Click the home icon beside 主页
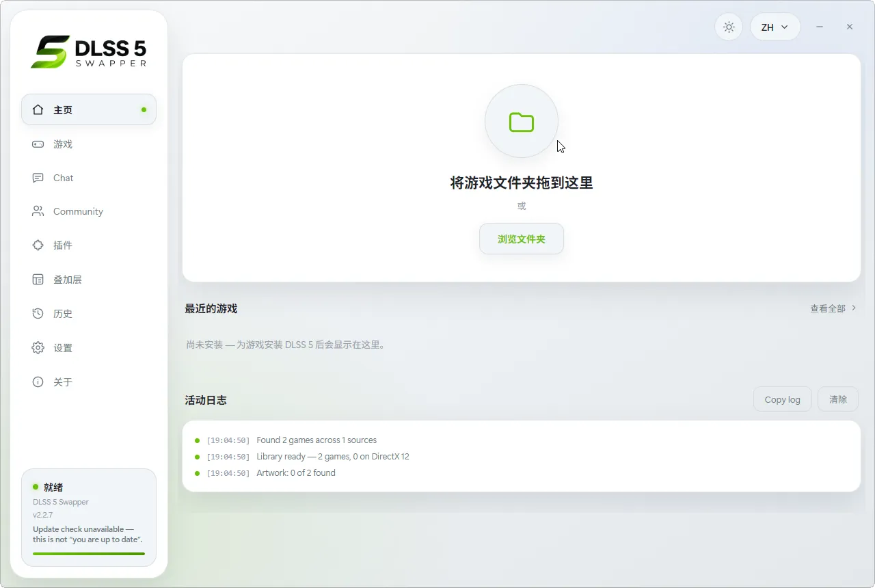Viewport: 875px width, 588px height. point(38,109)
